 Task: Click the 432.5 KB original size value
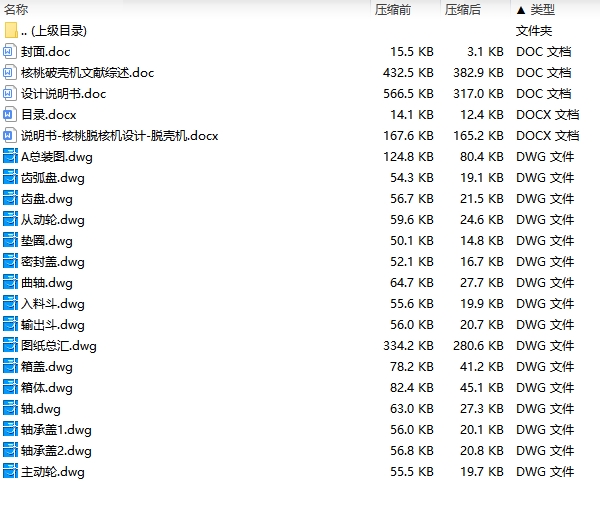pos(408,73)
